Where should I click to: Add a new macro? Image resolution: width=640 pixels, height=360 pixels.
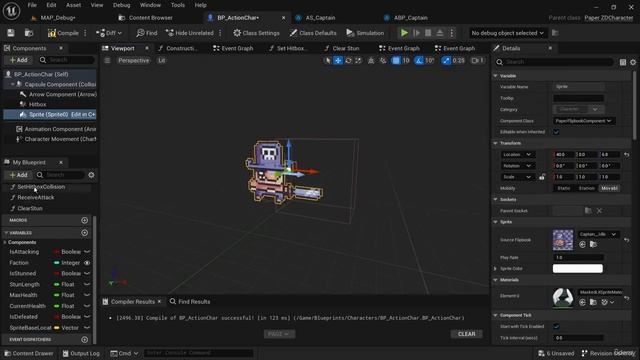click(84, 220)
